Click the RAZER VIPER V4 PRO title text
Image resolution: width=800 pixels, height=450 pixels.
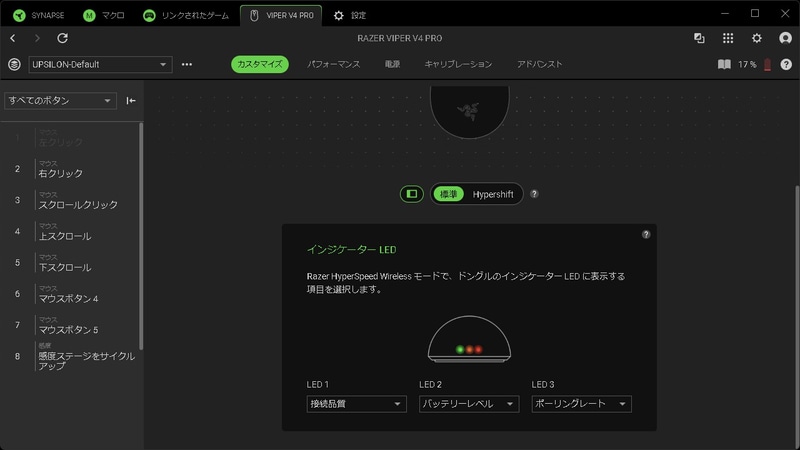pyautogui.click(x=399, y=38)
